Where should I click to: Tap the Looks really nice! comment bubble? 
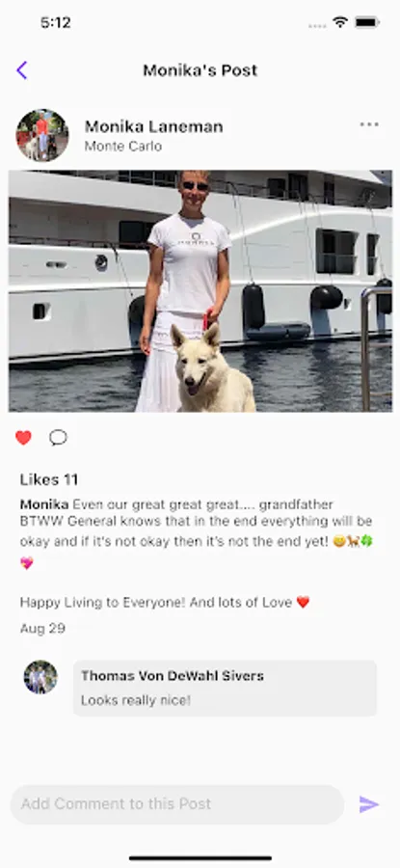click(226, 688)
